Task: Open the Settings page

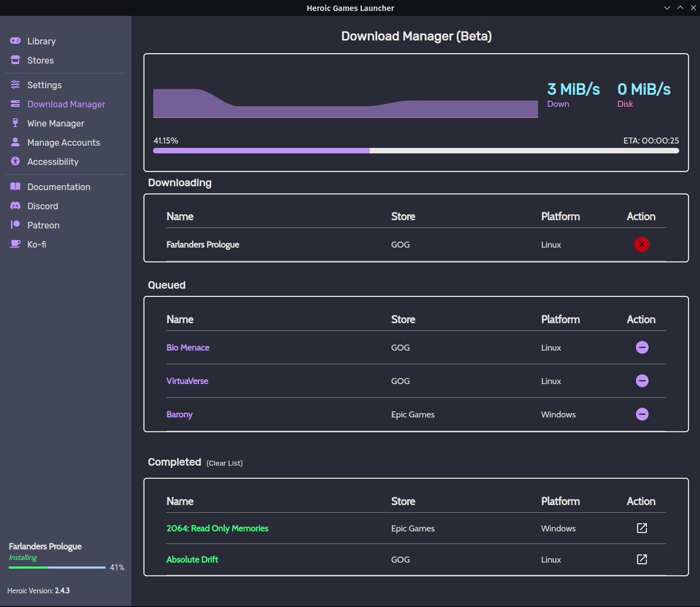Action: click(x=44, y=85)
